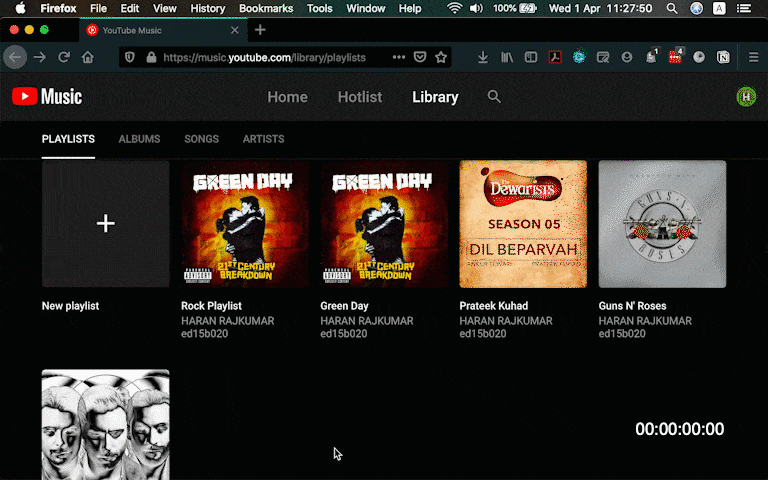Open the Prateek Kuhad playlist cover
This screenshot has height=480, width=768.
coord(523,224)
